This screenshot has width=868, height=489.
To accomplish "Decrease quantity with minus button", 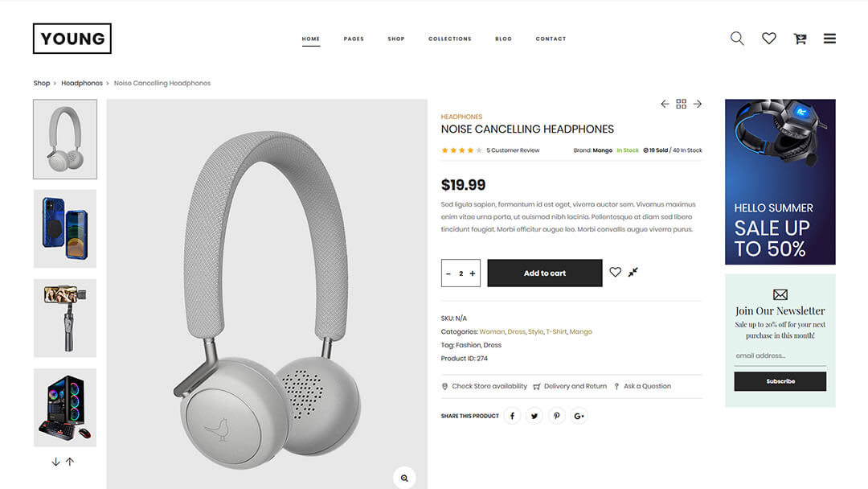I will point(448,273).
